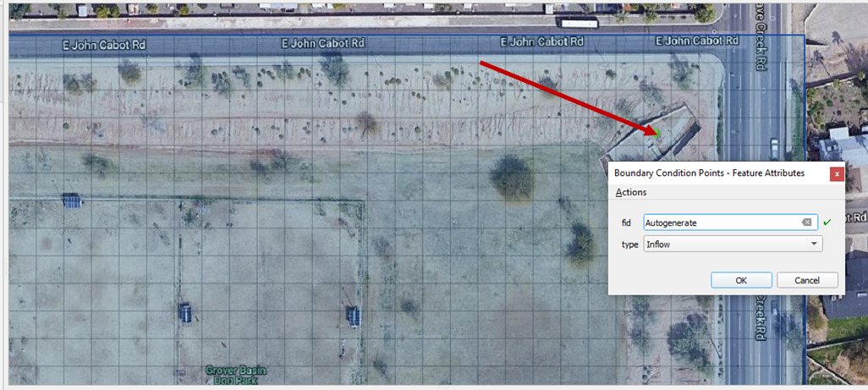Close the Boundary Condition Points dialog
Viewport: 868px width, 390px height.
coord(837,173)
